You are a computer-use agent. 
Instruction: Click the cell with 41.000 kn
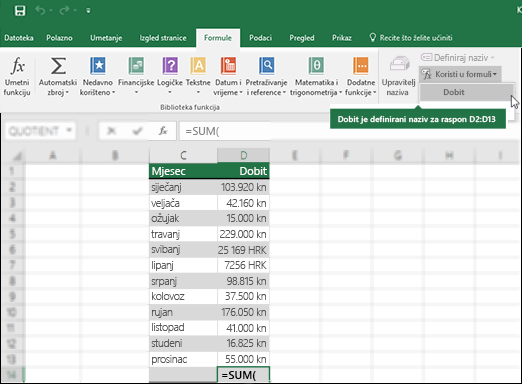pyautogui.click(x=243, y=328)
